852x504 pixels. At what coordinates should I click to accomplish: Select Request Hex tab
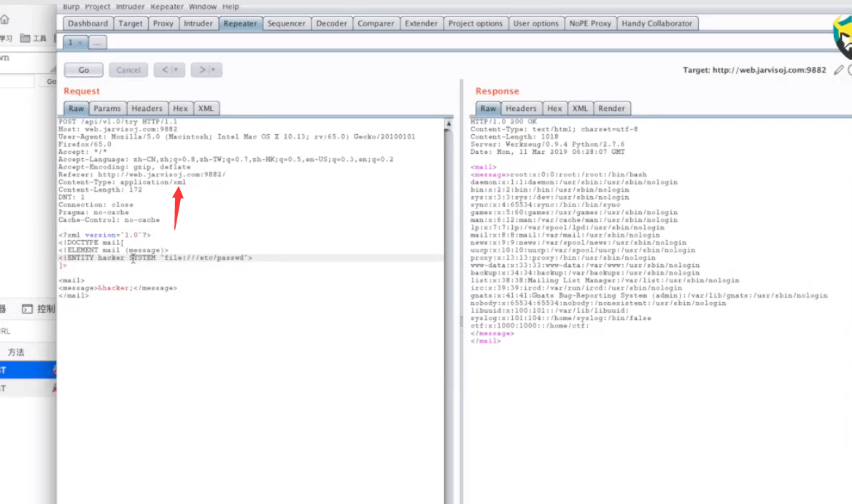[180, 109]
